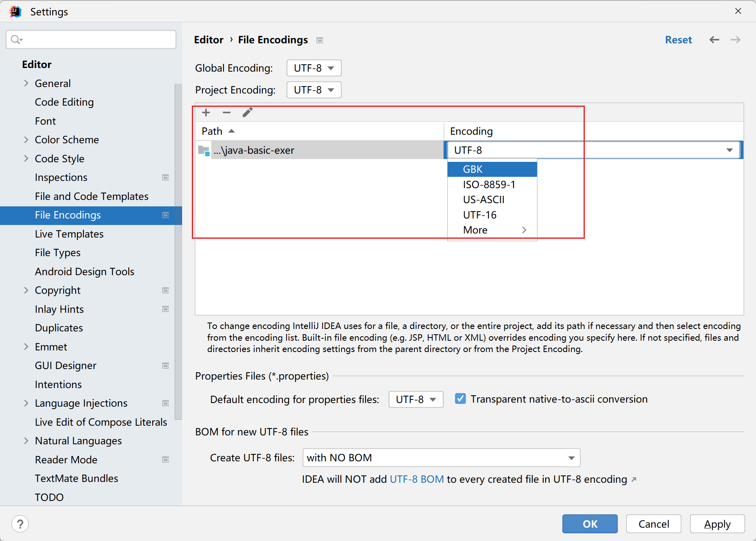Open the UTF-8 BOM link
This screenshot has height=541, width=756.
coord(416,479)
